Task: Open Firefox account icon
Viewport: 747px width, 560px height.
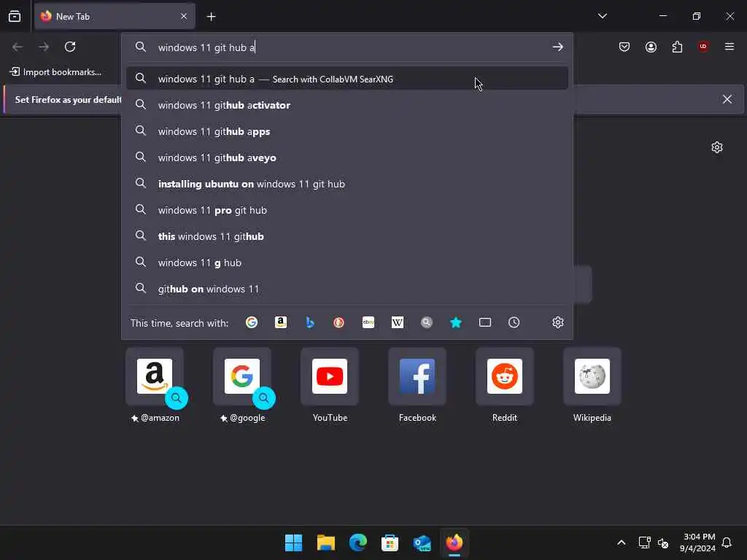Action: (651, 47)
